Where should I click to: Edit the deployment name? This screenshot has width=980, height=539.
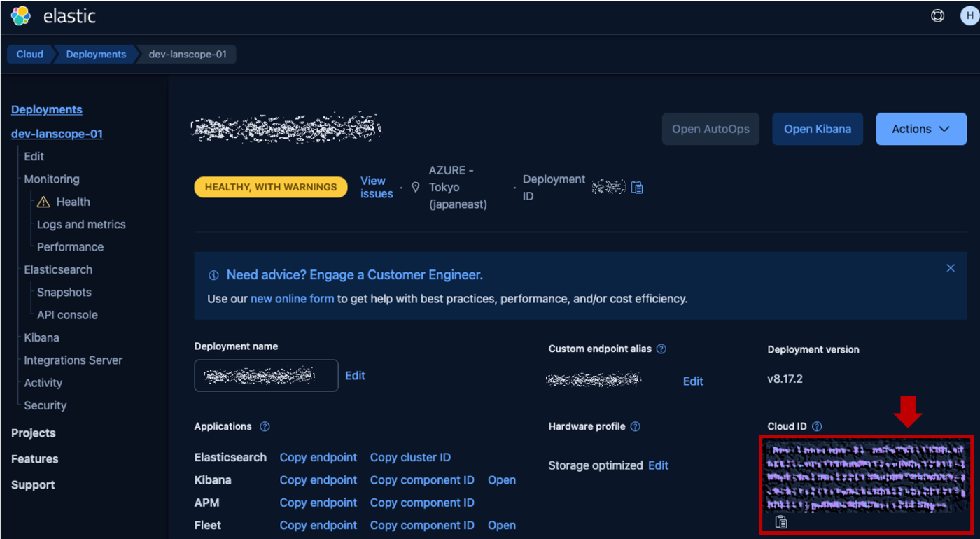pyautogui.click(x=355, y=376)
